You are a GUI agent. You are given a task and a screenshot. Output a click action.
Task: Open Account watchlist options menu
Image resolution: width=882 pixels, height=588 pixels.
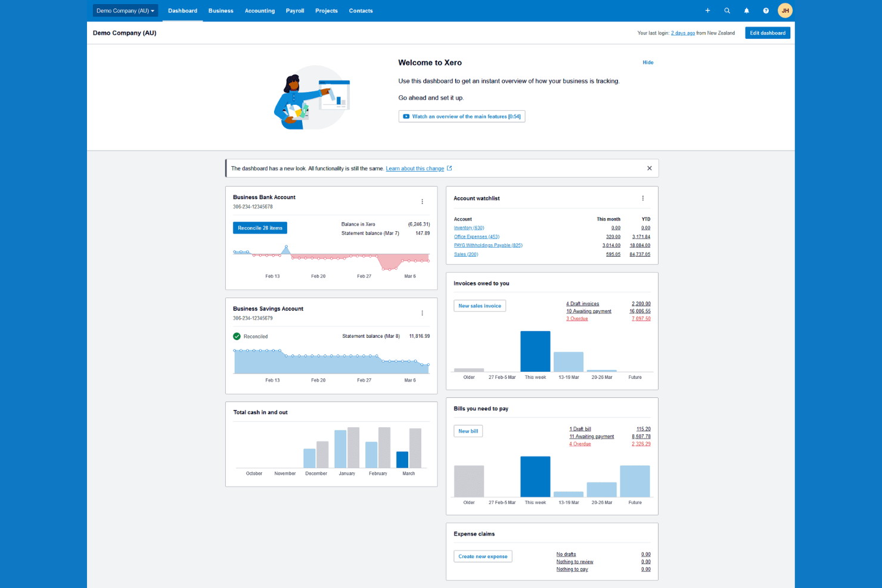642,198
